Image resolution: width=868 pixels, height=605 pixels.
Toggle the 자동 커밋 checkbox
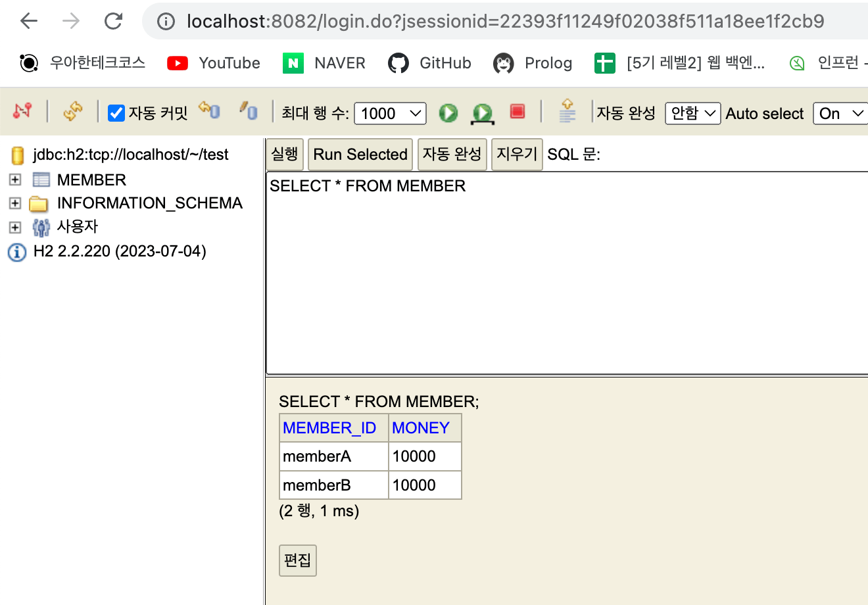pyautogui.click(x=116, y=113)
